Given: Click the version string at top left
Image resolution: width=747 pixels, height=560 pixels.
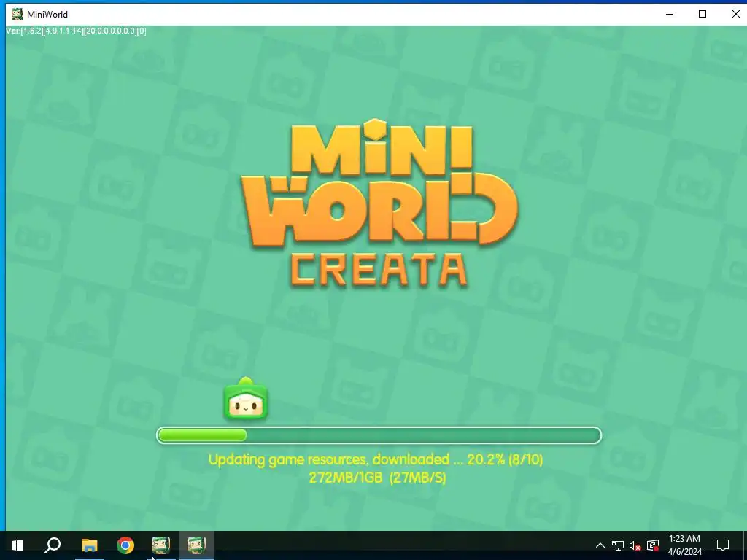Looking at the screenshot, I should click(x=76, y=31).
